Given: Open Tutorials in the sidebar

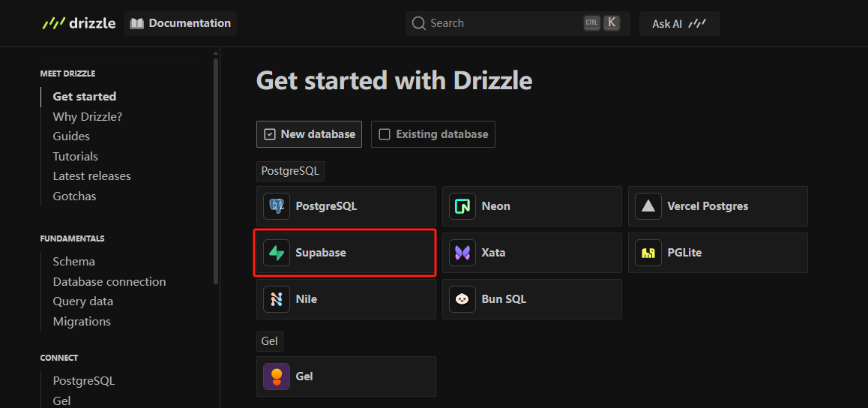Looking at the screenshot, I should point(75,156).
